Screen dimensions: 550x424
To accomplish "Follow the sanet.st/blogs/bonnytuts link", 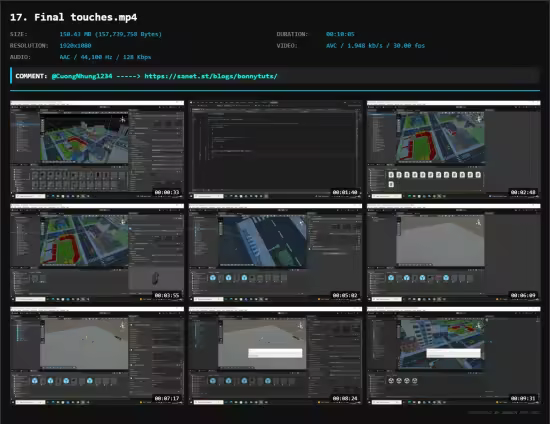I will pyautogui.click(x=211, y=76).
